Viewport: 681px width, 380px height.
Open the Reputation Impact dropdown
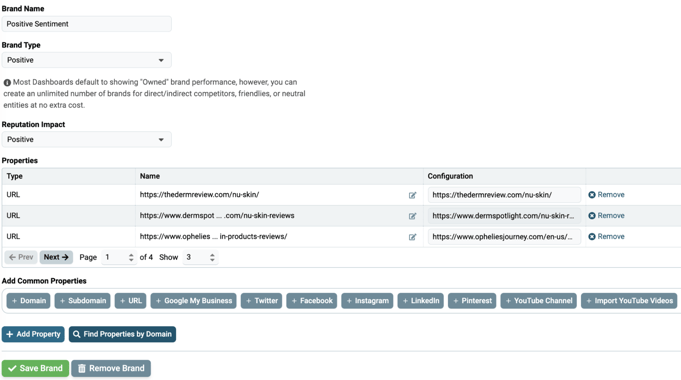(x=86, y=139)
